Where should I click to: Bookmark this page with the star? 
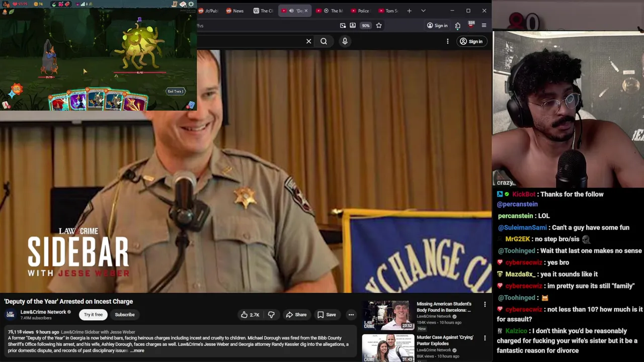point(379,26)
